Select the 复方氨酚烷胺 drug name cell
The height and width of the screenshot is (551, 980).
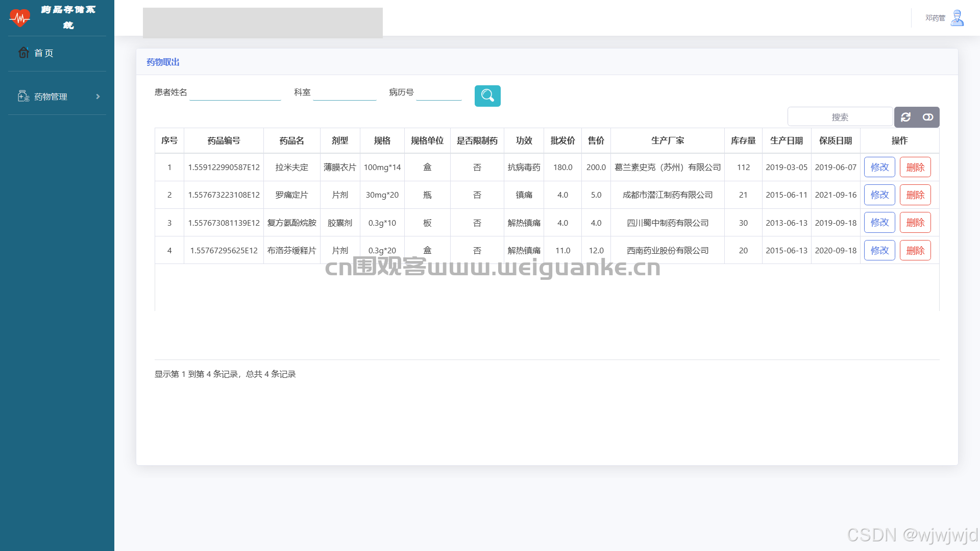pos(291,223)
